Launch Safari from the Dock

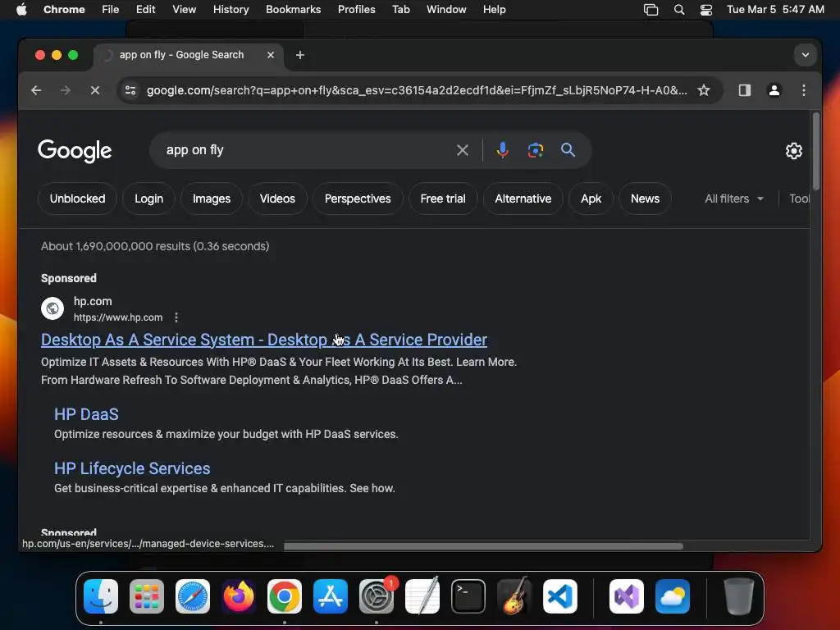(x=193, y=596)
